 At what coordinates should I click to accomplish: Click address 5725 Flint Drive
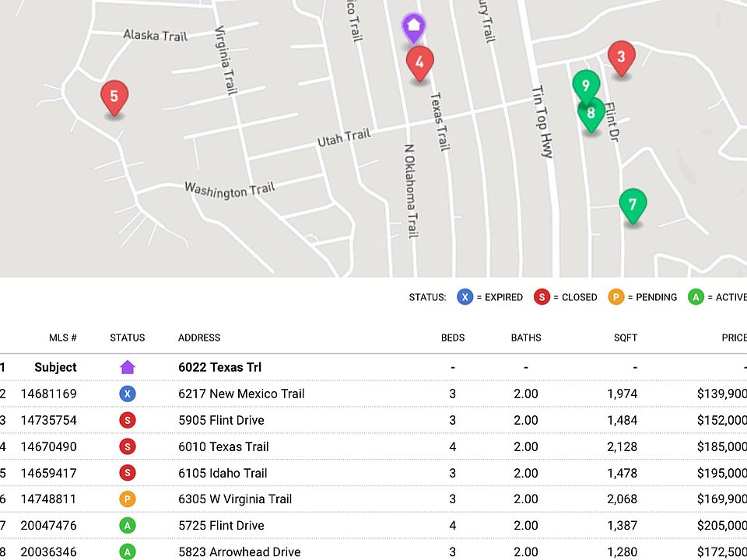[x=221, y=525]
